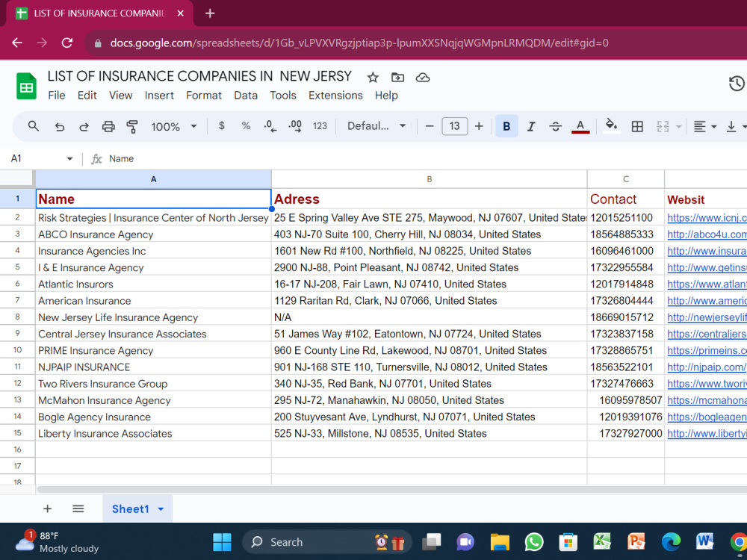Viewport: 747px width, 560px height.
Task: Select column B header
Action: point(430,179)
